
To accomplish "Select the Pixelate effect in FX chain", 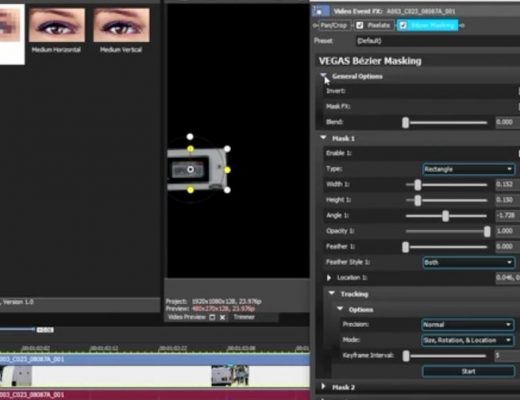I will [x=378, y=25].
